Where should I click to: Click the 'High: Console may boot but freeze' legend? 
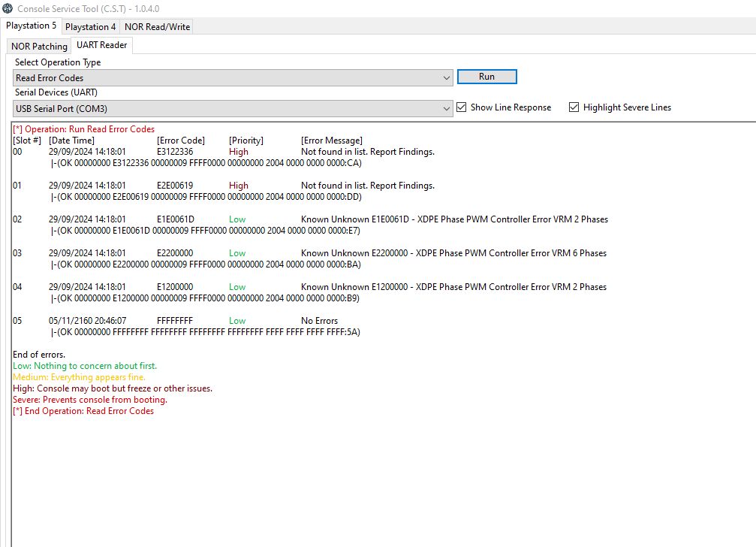(113, 388)
